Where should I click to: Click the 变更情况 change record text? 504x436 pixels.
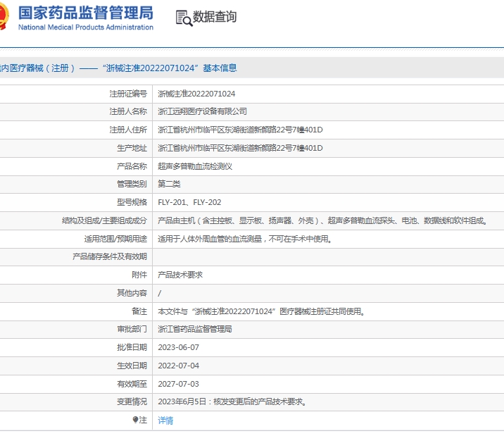232,402
